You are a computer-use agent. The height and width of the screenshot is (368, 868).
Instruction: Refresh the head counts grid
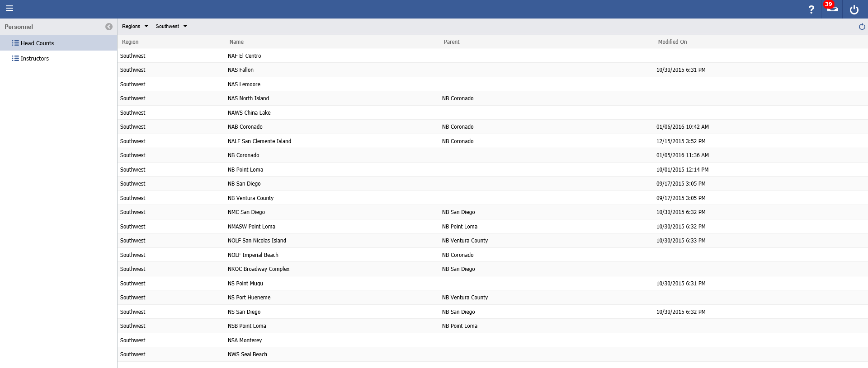coord(862,27)
